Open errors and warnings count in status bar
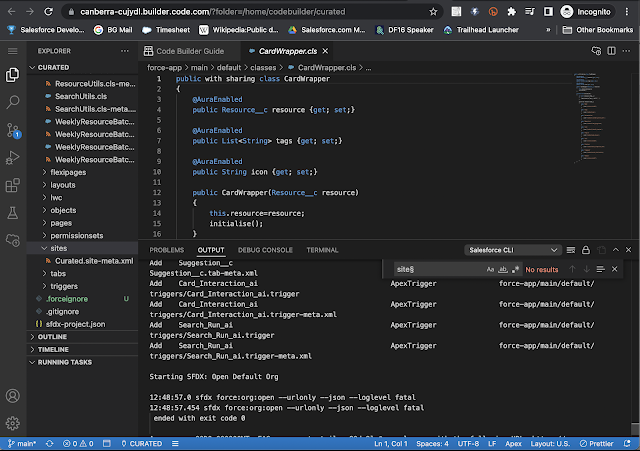Viewport: 640px width, 451px height. pos(78,444)
